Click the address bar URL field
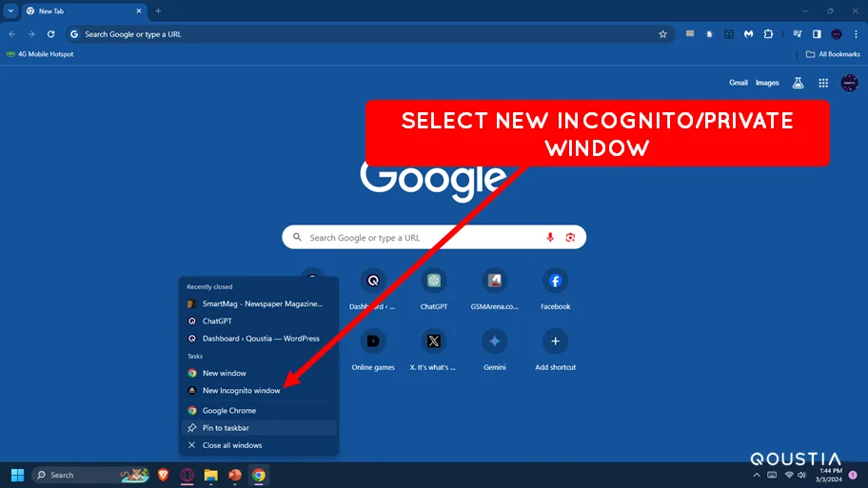Image resolution: width=868 pixels, height=488 pixels. click(370, 33)
